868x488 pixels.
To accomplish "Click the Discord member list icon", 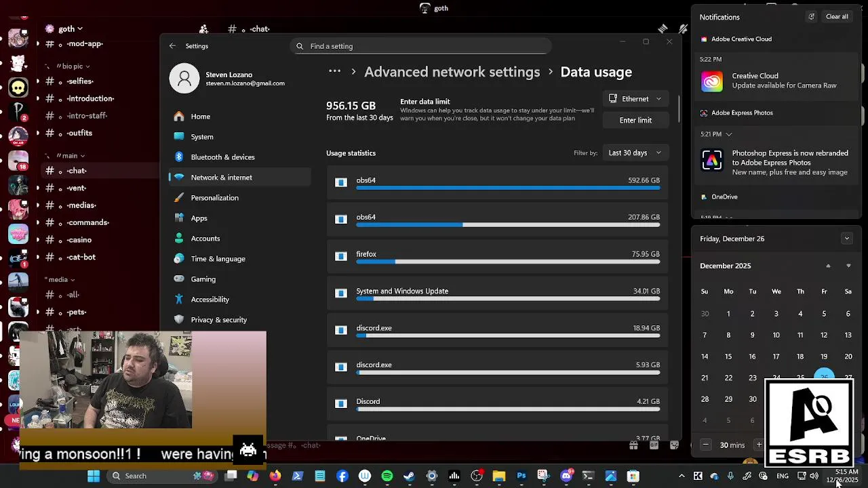I will click(x=204, y=29).
